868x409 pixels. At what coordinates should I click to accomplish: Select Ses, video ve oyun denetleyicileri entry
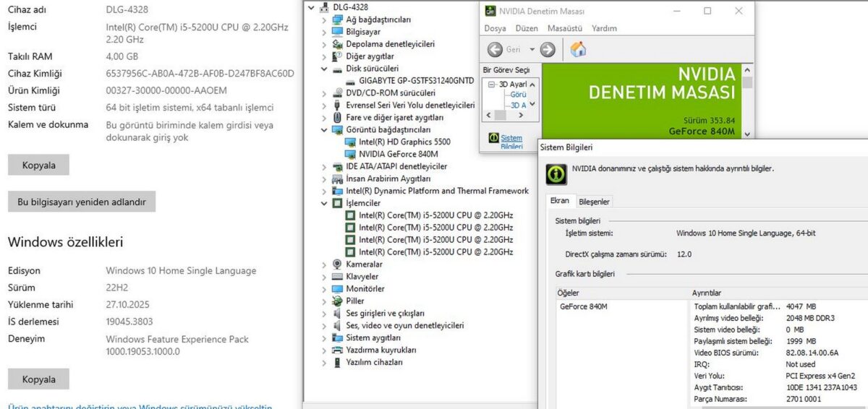click(404, 326)
